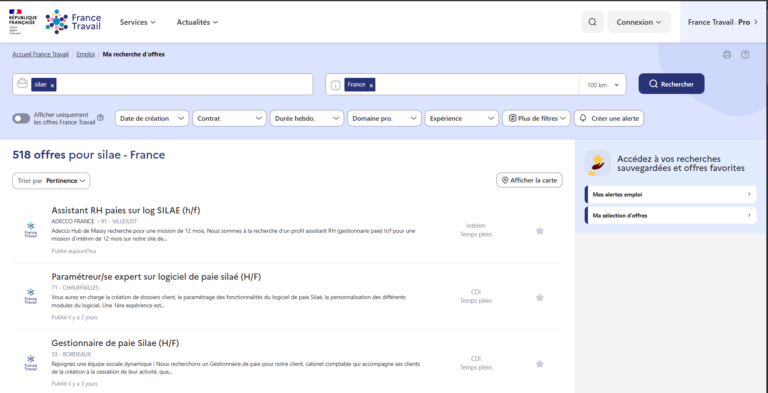Favorite the Assistant RH paies offer star
Viewport: 768px width, 393px height.
pyautogui.click(x=539, y=231)
